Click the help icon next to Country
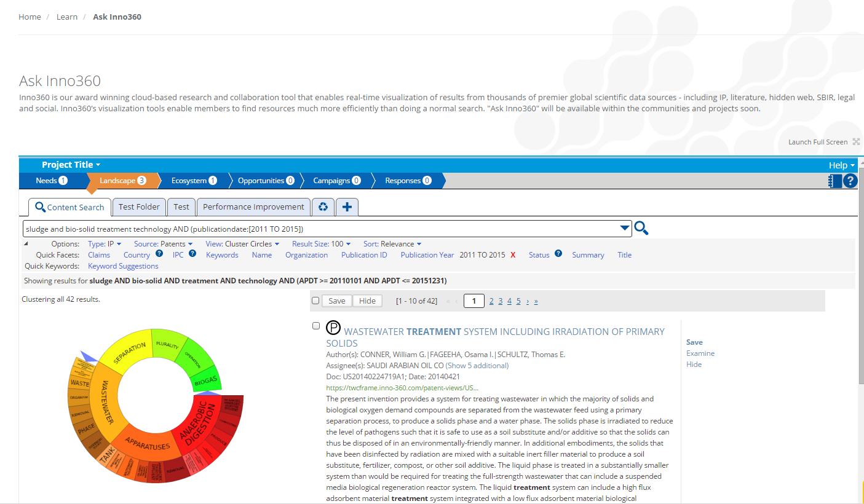 point(159,253)
